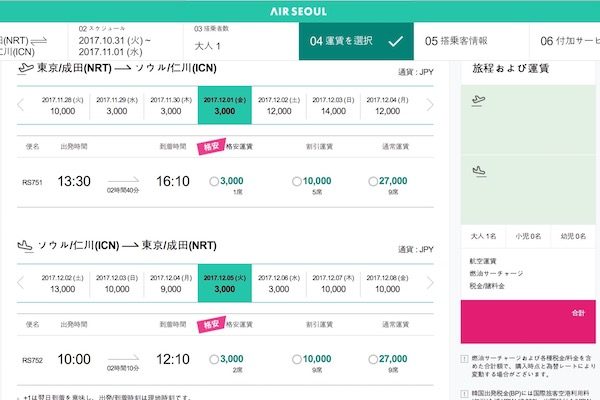Click the info icon beside 韓国出発税金 notice
The width and height of the screenshot is (600, 400).
[x=464, y=393]
